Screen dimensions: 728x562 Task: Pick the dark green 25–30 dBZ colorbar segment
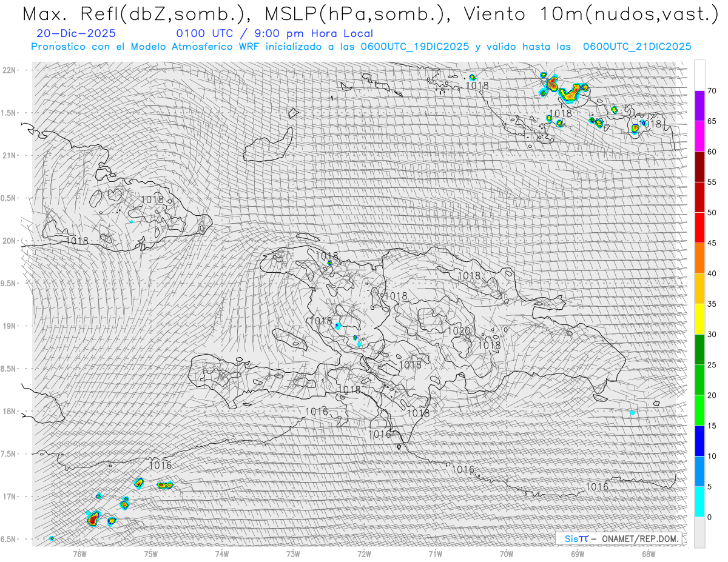click(699, 349)
